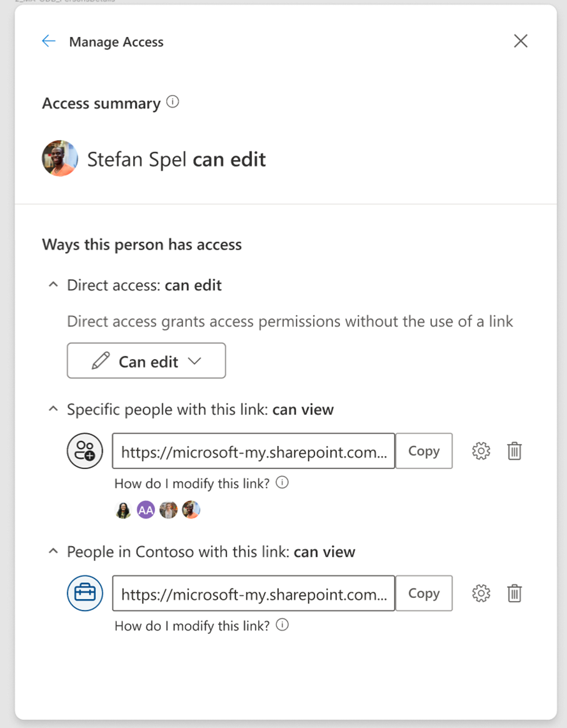Screen dimensions: 567x728
Task: Click Stefan Spel's profile picture
Action: point(60,159)
